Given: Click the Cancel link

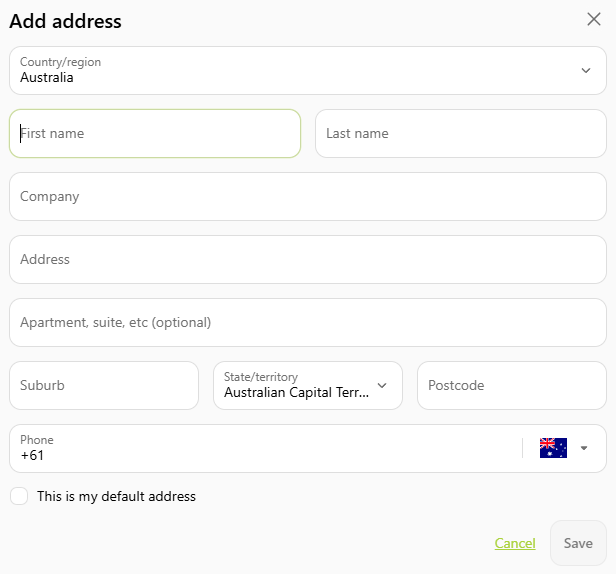Looking at the screenshot, I should 515,543.
